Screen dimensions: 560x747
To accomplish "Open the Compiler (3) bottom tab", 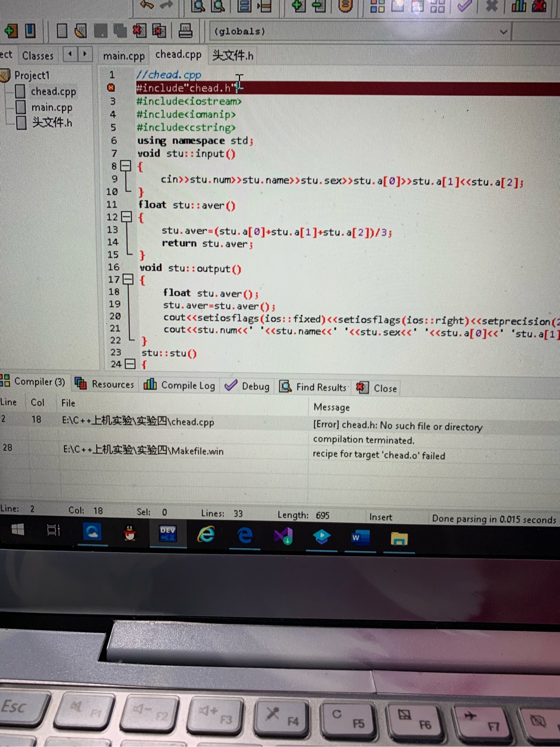I will [33, 381].
